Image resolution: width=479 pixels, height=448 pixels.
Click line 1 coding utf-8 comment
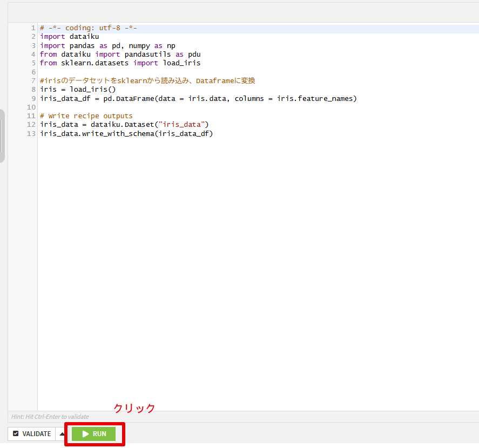tap(88, 28)
